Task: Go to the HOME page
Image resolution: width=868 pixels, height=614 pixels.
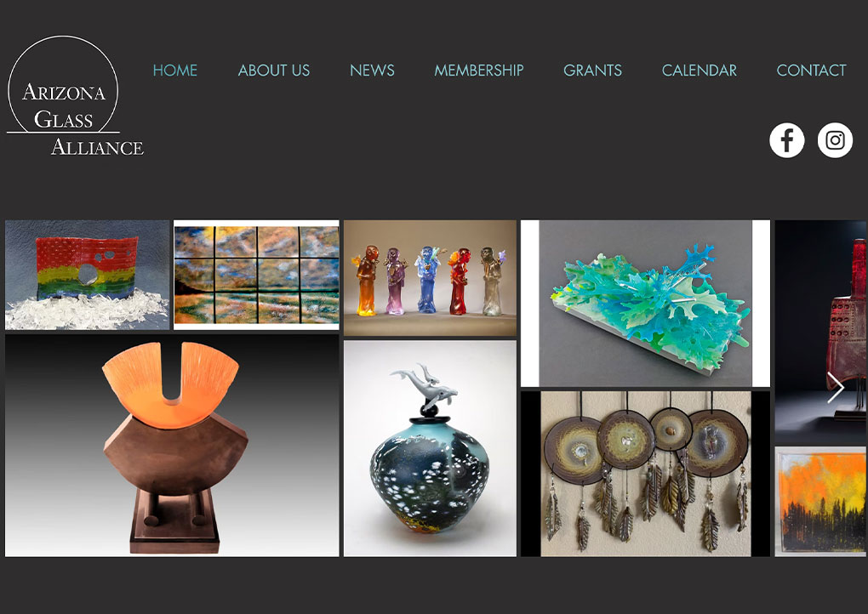Action: tap(175, 71)
